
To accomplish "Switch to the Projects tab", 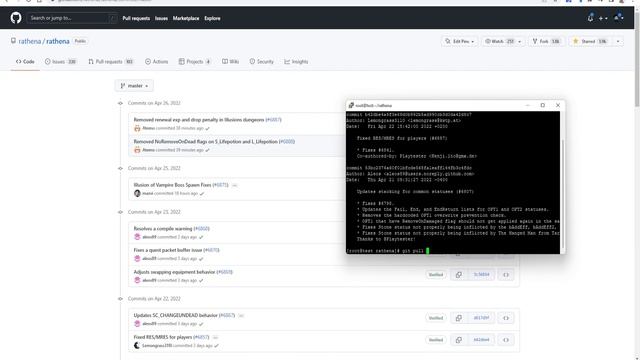I will pos(195,62).
